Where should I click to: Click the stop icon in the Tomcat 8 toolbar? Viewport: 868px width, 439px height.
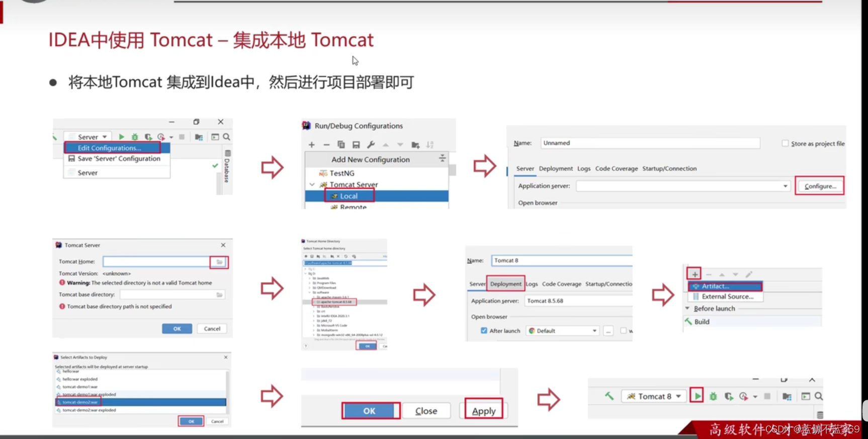[x=767, y=396]
